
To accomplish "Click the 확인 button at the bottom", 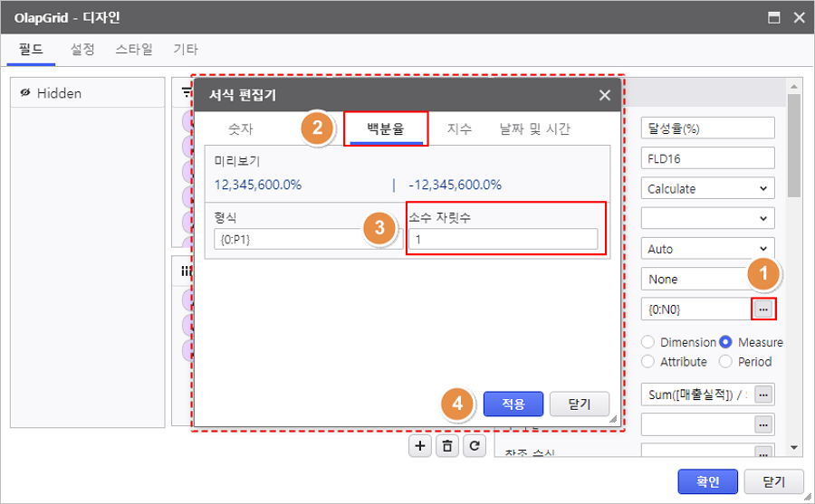I will [707, 481].
